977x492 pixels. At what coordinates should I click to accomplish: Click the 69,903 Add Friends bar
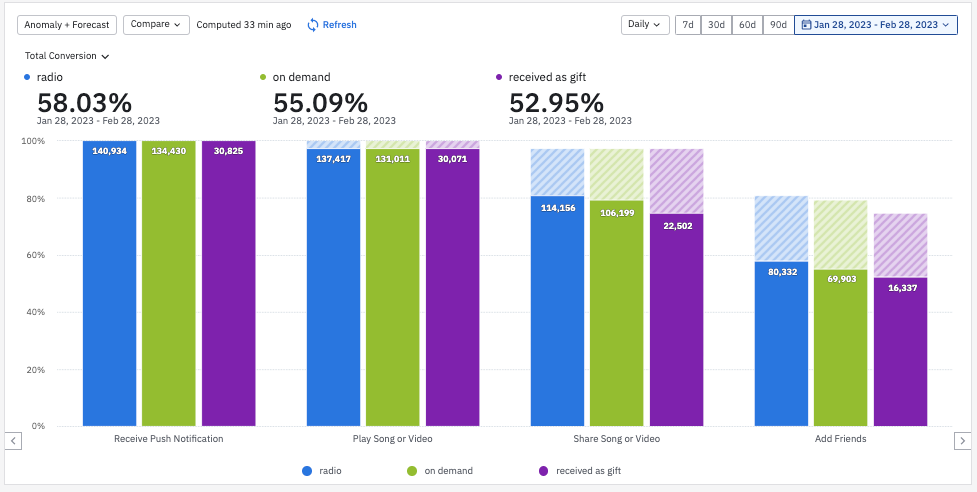tap(841, 348)
